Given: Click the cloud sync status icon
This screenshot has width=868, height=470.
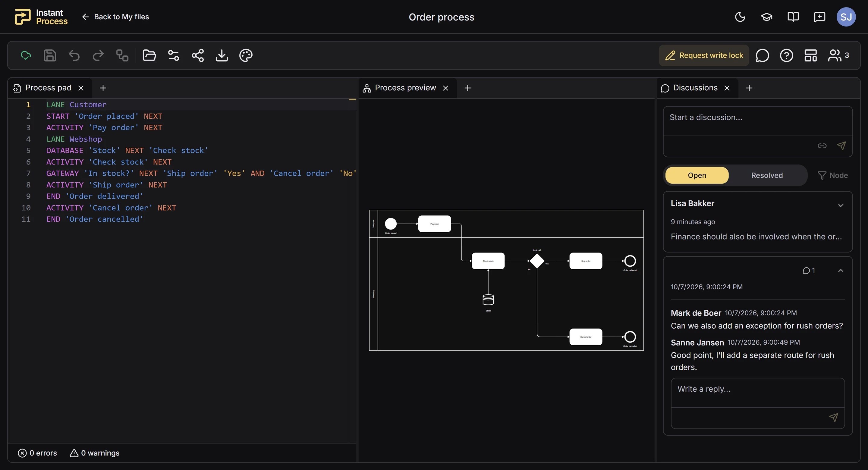Looking at the screenshot, I should 26,55.
